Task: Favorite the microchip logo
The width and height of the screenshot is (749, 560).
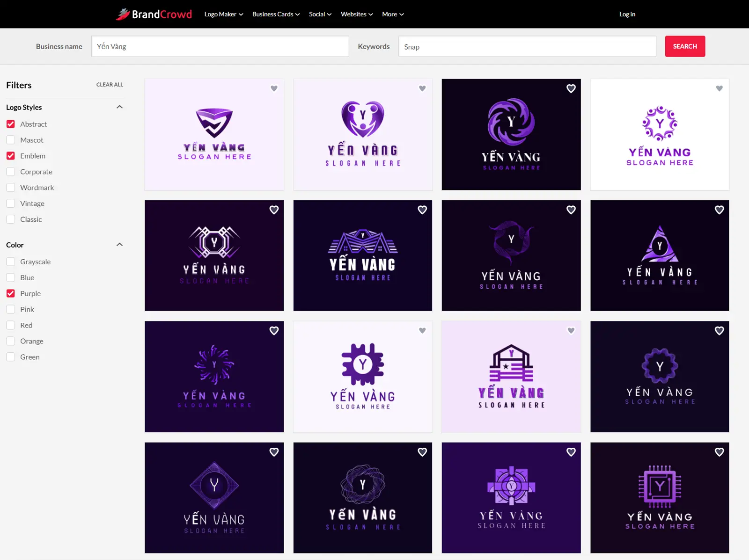Action: (x=720, y=452)
